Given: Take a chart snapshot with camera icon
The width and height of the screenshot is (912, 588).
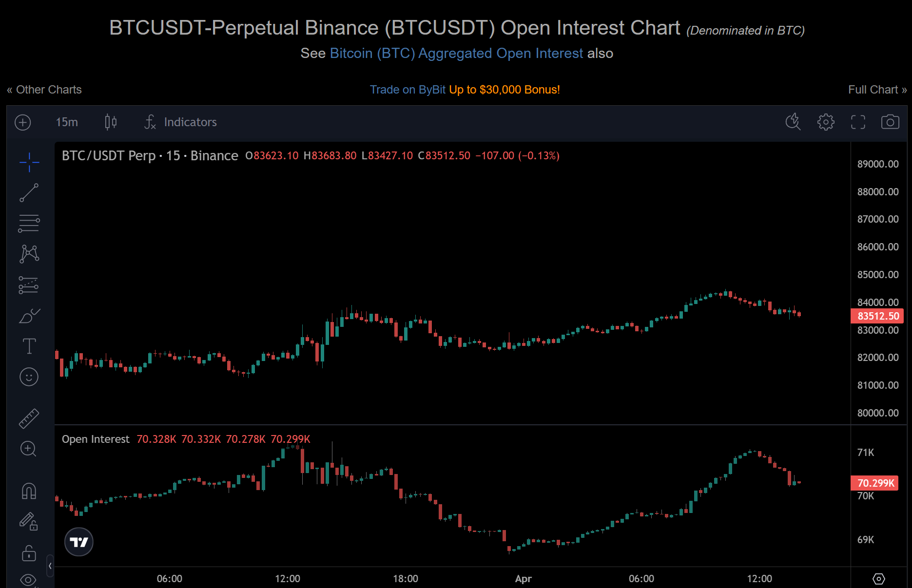Looking at the screenshot, I should (x=890, y=122).
